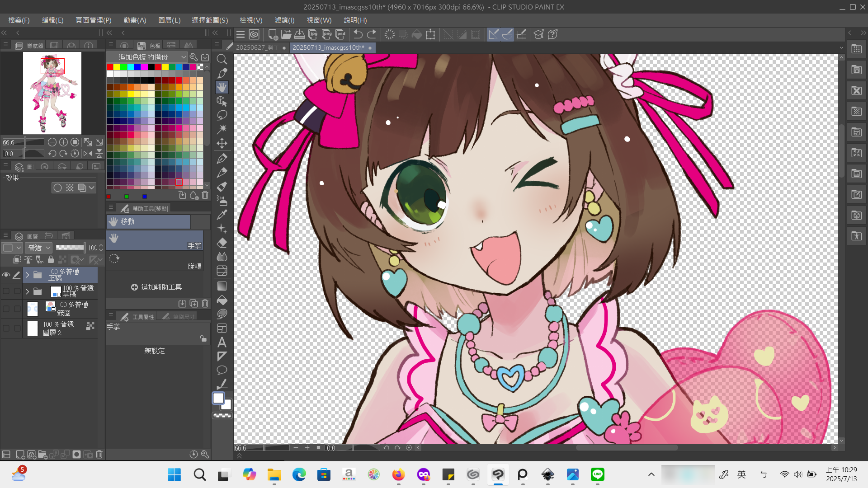Show the 圖層 2 layer
The image size is (868, 488).
6,328
